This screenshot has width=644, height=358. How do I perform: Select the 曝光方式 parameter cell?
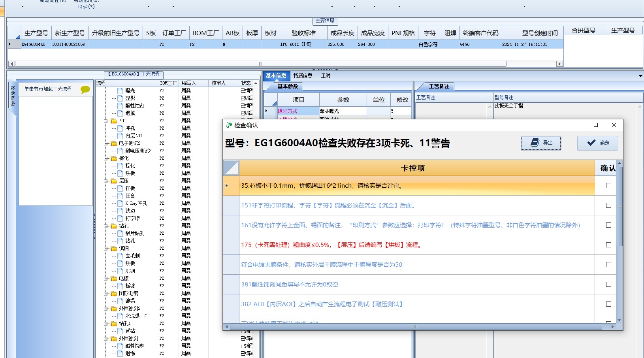[298, 111]
